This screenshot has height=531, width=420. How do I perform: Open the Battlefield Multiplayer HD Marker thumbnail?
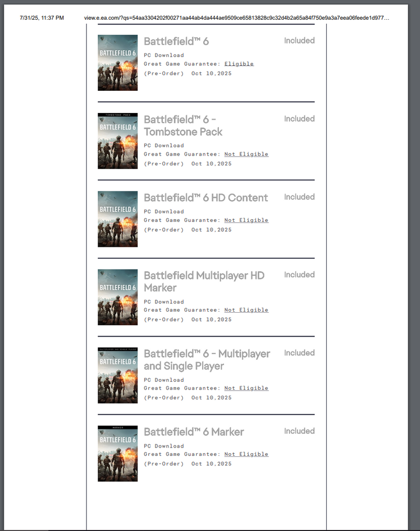click(118, 297)
